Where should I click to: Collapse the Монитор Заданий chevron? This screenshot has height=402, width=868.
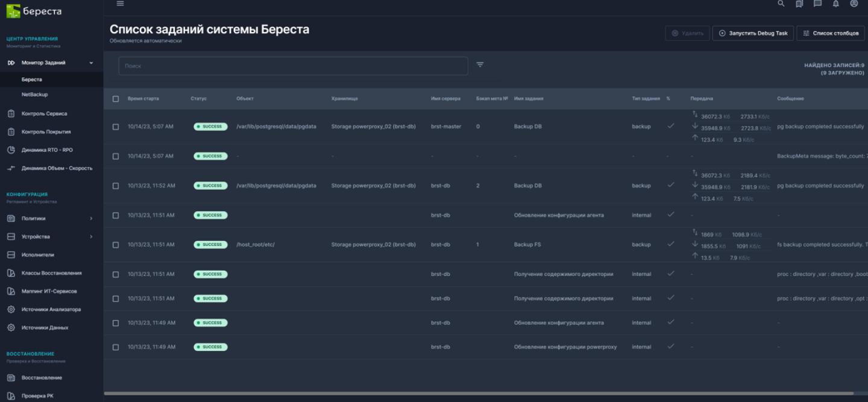(92, 63)
